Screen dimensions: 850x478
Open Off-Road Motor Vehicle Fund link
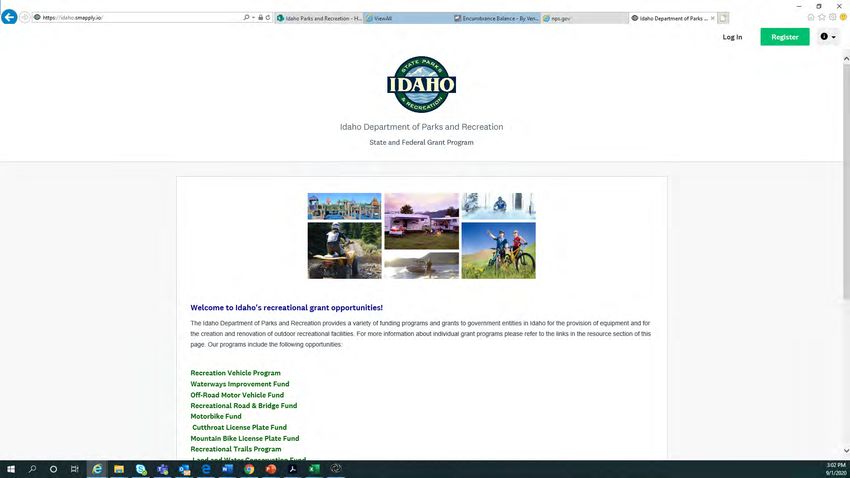pyautogui.click(x=237, y=395)
